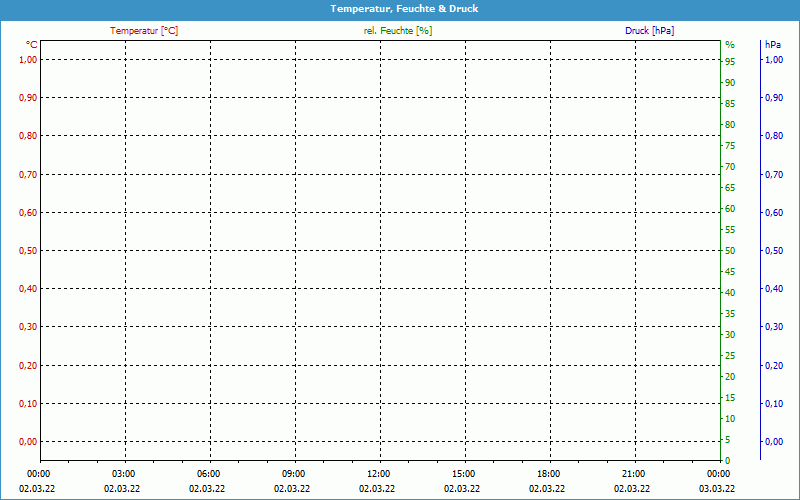This screenshot has height=500, width=800.
Task: Click the 'hPa' unit label on the pressure axis
Action: [772, 45]
